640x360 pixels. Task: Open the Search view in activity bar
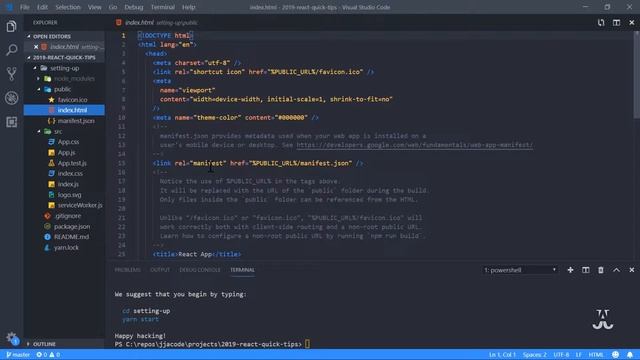[11, 50]
